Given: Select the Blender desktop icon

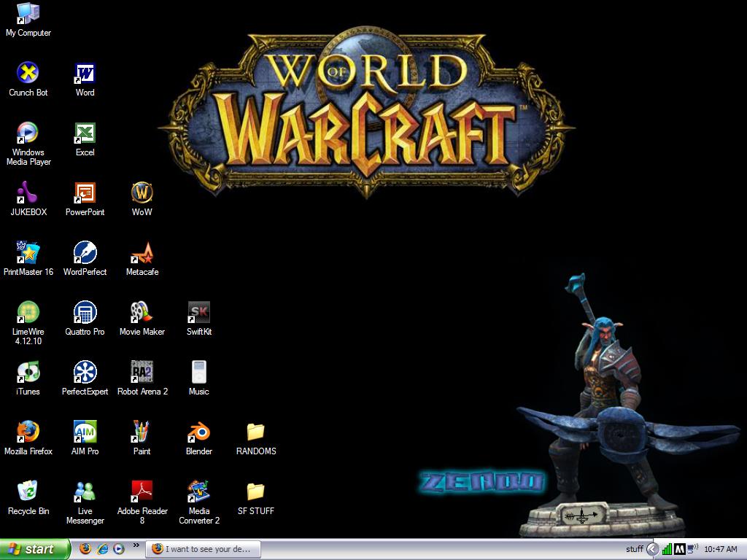Looking at the screenshot, I should tap(198, 432).
